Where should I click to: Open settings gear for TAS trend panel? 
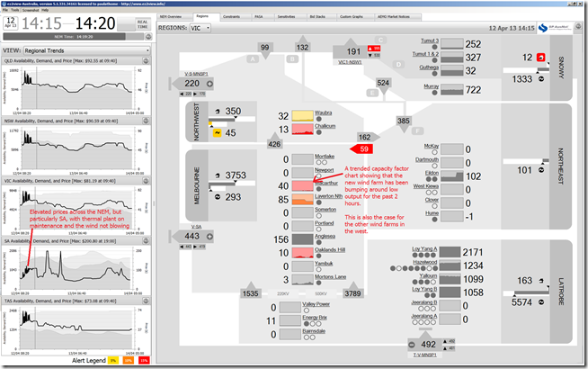146,301
